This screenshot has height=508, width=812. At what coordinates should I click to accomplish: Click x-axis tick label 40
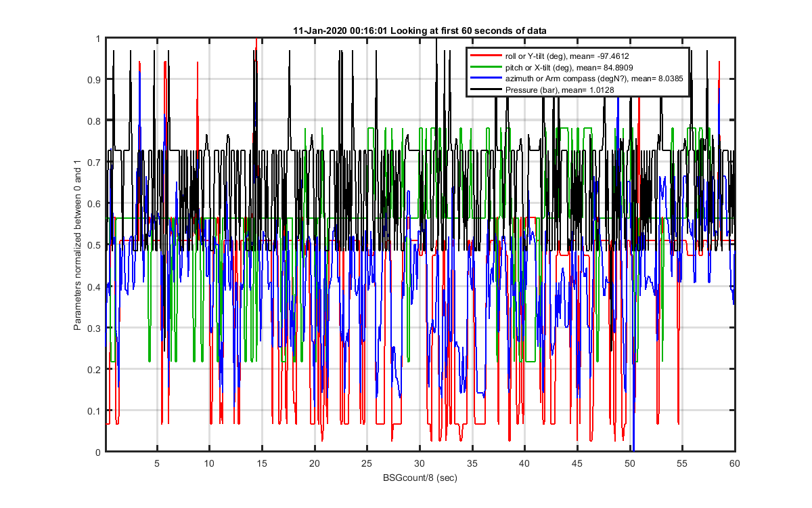[524, 463]
